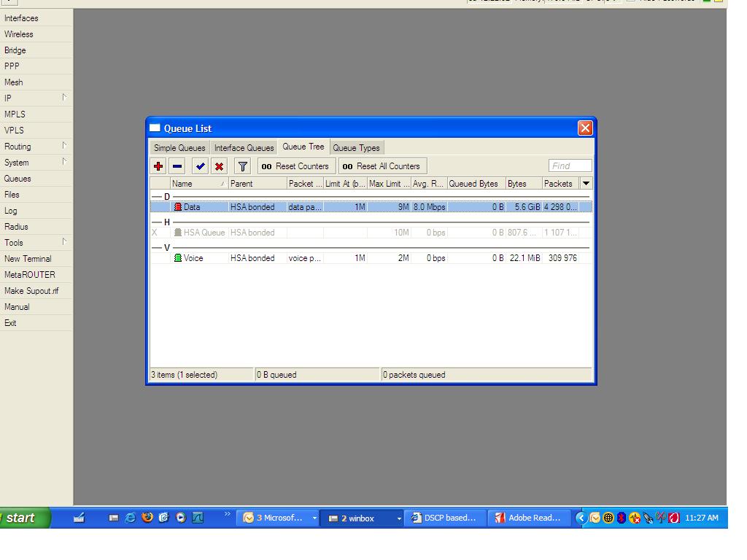This screenshot has width=747, height=560.
Task: Open the filter funnel icon
Action: 242,166
